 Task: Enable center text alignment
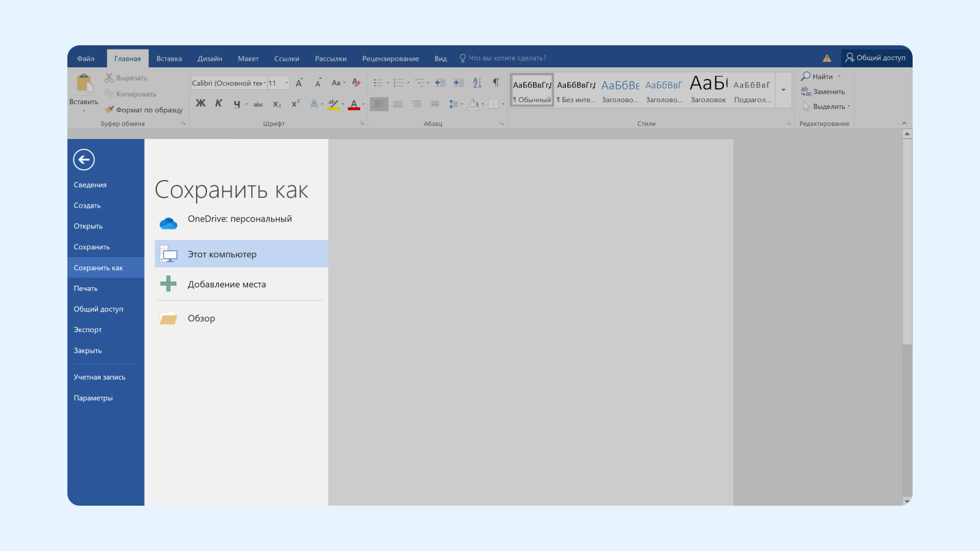(x=397, y=104)
